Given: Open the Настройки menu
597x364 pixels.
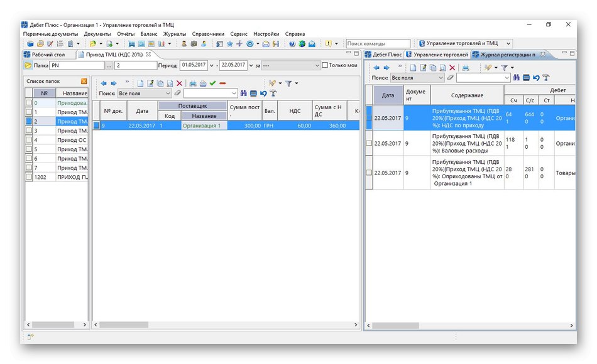Looking at the screenshot, I should pyautogui.click(x=266, y=34).
